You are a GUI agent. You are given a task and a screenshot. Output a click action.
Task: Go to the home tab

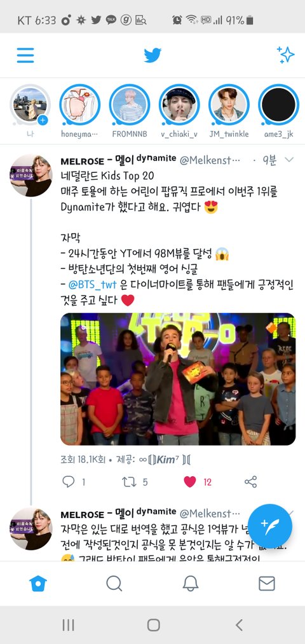[x=37, y=583]
